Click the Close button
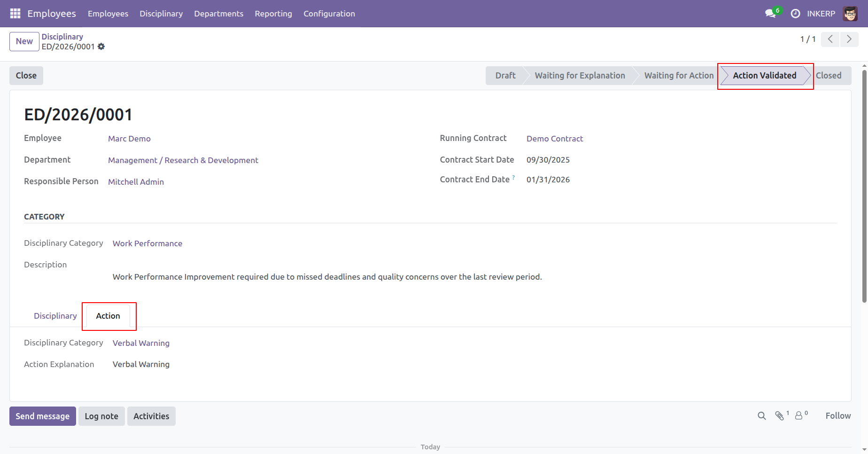The width and height of the screenshot is (868, 454). 26,76
